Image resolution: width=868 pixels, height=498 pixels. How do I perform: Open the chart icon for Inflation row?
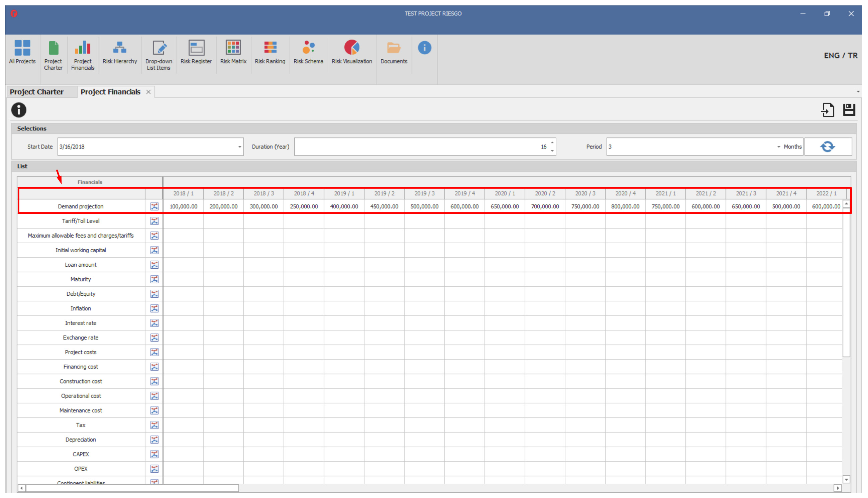tap(154, 309)
